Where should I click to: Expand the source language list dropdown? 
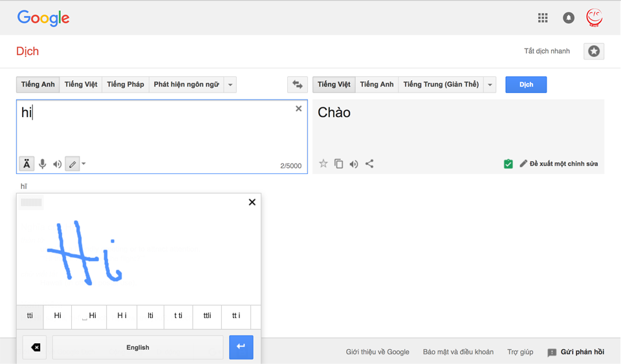click(x=230, y=85)
